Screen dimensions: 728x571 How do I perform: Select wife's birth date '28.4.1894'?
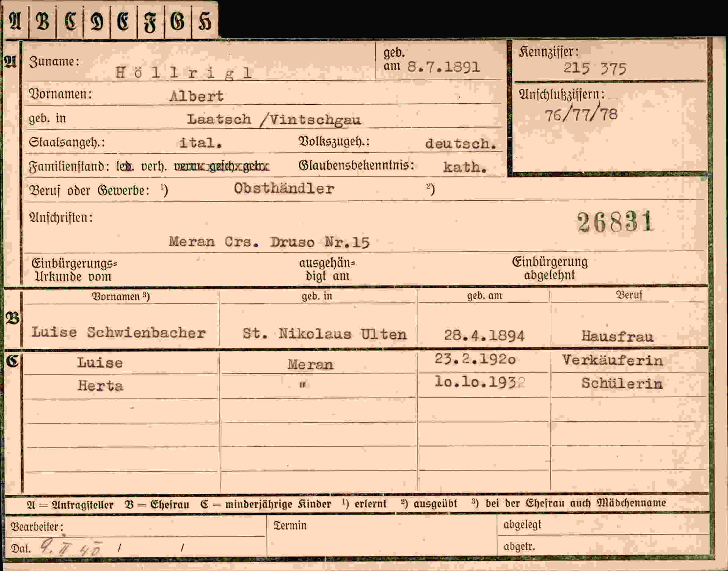pyautogui.click(x=484, y=335)
